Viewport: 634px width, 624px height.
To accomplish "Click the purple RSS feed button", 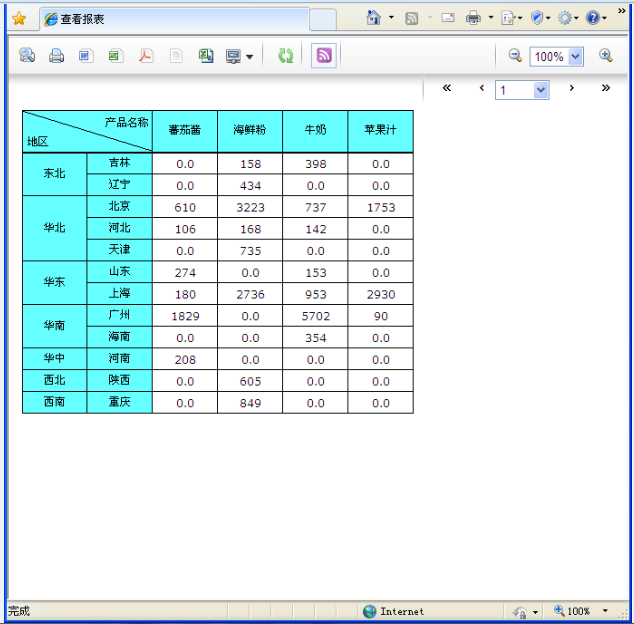I will pyautogui.click(x=324, y=55).
